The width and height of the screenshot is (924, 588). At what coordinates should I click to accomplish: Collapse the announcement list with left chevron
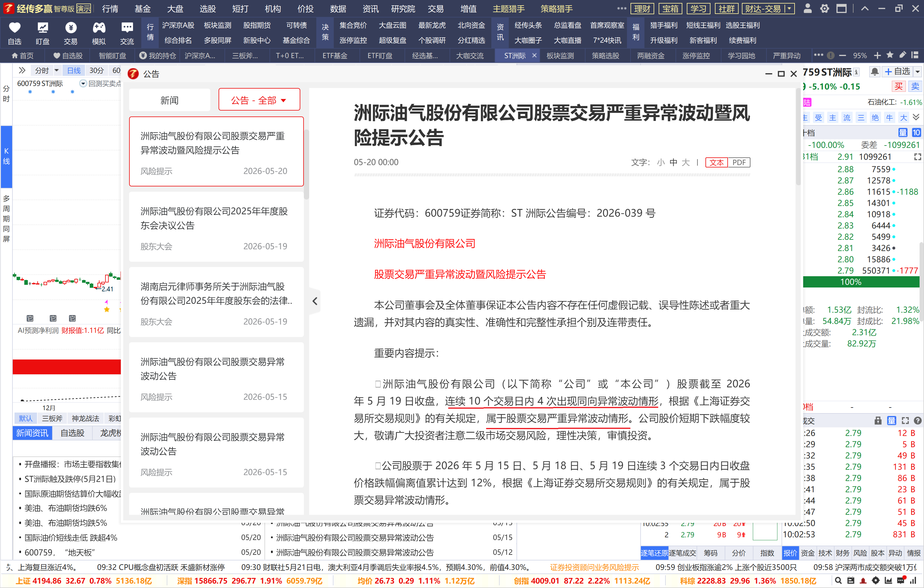(315, 301)
